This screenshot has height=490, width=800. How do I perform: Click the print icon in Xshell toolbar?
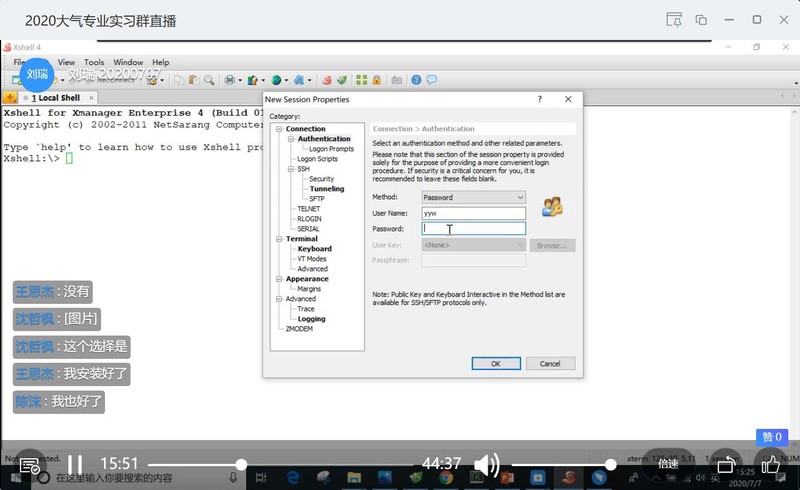tap(230, 80)
